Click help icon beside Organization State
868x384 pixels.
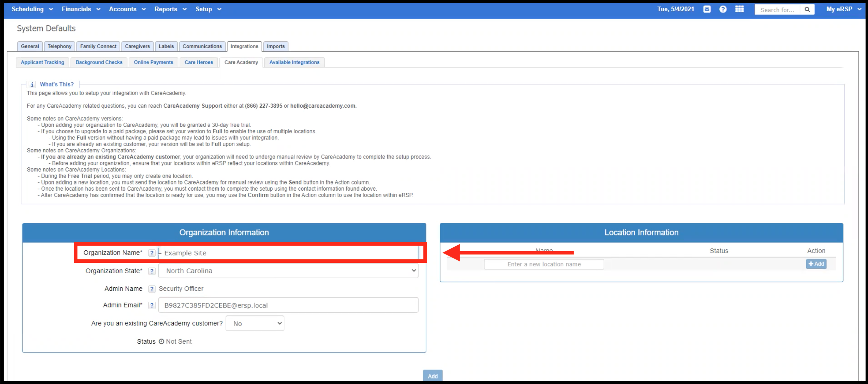click(x=152, y=271)
